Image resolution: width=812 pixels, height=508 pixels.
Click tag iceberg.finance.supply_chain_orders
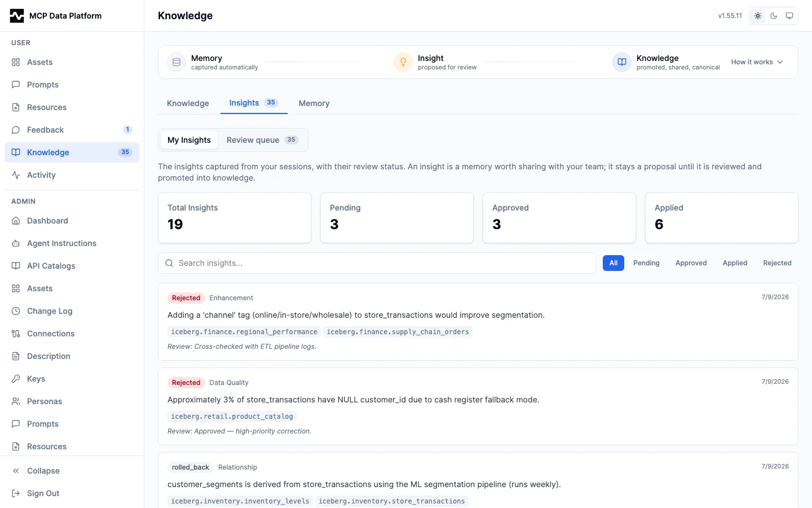pyautogui.click(x=398, y=332)
